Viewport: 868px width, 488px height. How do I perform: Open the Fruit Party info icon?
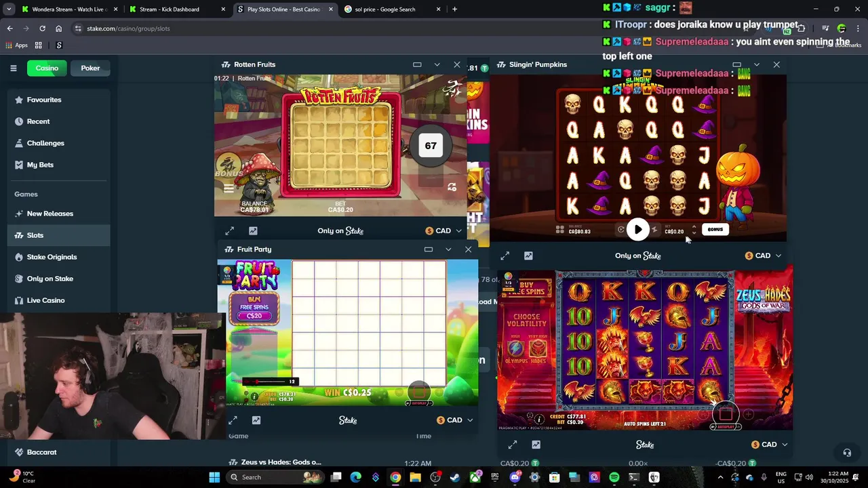coord(255,396)
